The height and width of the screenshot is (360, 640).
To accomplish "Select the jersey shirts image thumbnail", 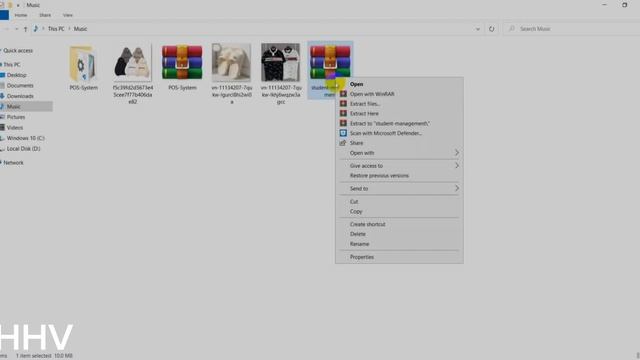I will [x=280, y=62].
